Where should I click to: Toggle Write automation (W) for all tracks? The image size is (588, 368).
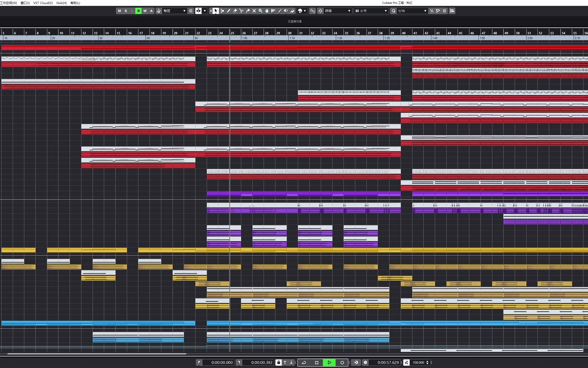pos(145,11)
